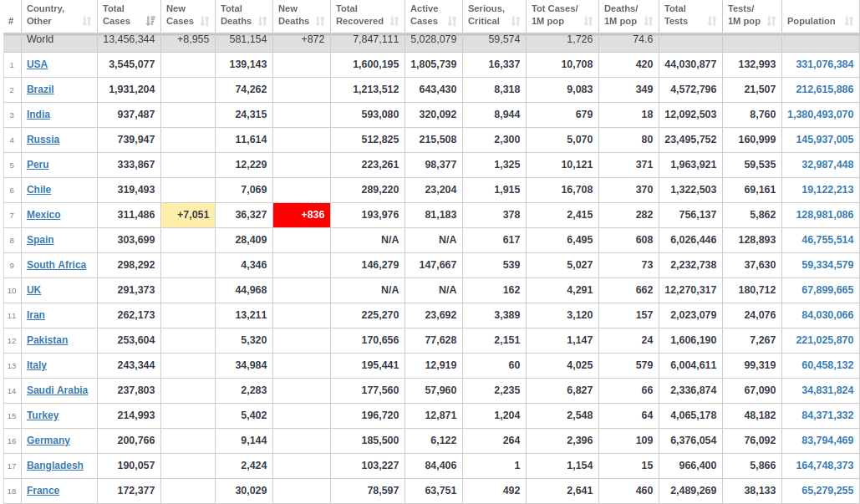Click the Mexico country link

tap(43, 215)
